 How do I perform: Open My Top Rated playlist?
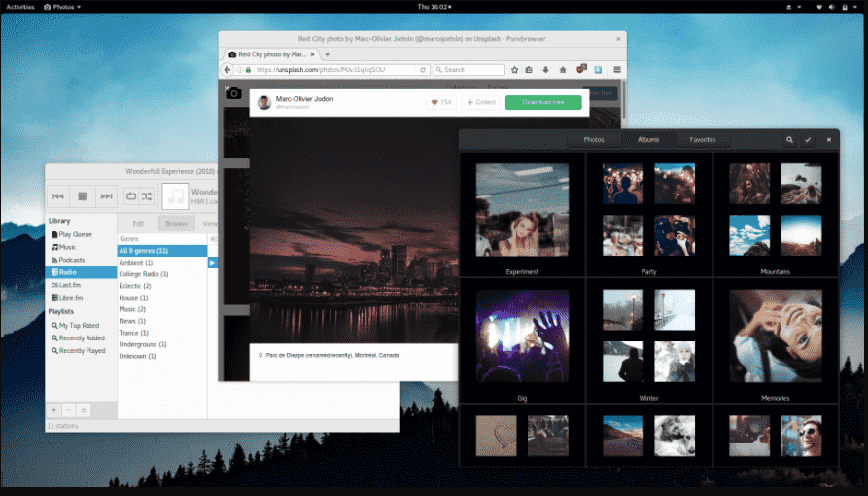(81, 325)
